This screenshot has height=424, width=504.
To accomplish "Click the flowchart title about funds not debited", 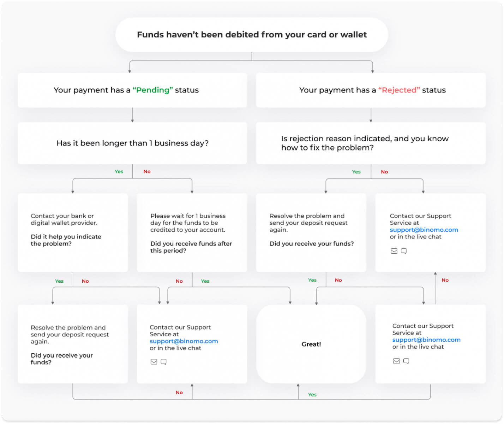I will coord(252,35).
